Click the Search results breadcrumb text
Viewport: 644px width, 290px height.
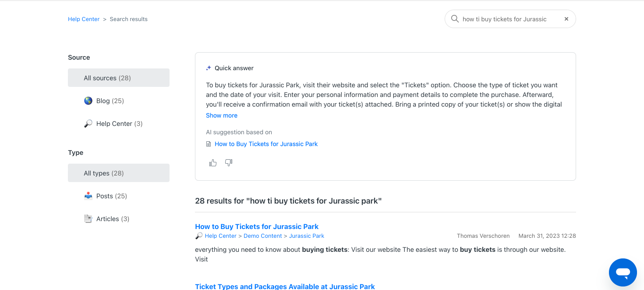[x=128, y=19]
